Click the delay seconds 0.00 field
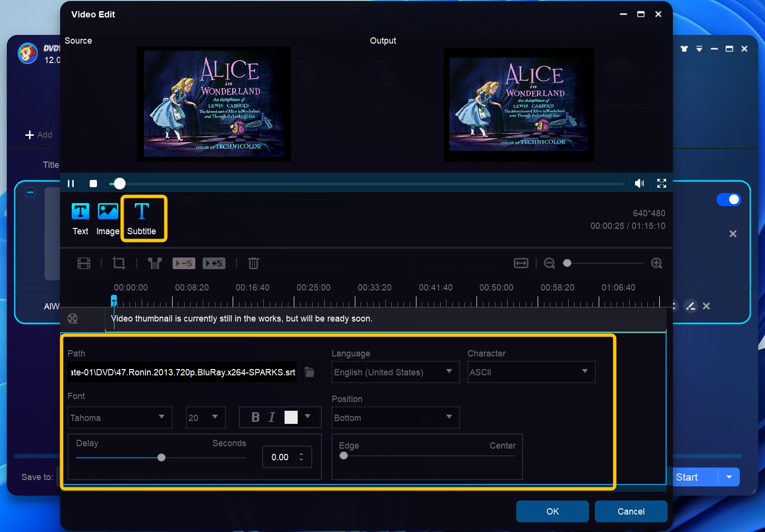Viewport: 765px width, 532px height. pyautogui.click(x=280, y=457)
